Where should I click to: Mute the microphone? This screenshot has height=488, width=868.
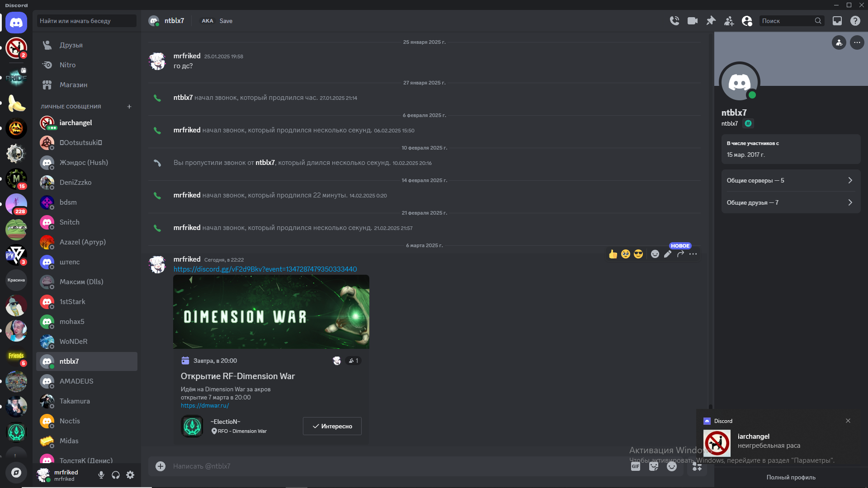pos(101,475)
